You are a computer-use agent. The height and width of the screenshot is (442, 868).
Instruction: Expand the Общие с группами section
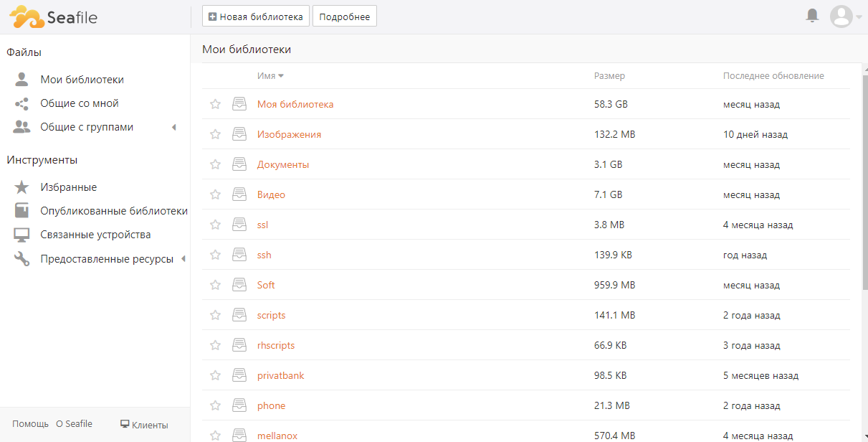pyautogui.click(x=173, y=127)
